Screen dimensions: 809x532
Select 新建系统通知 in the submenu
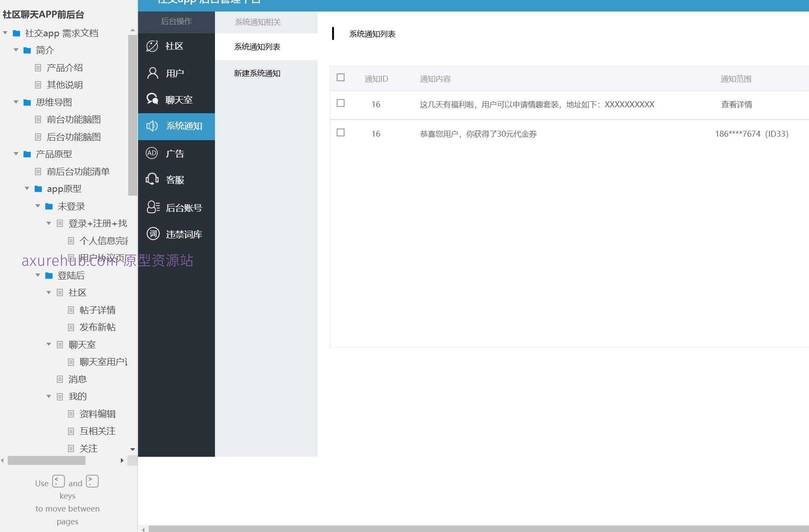pyautogui.click(x=257, y=73)
